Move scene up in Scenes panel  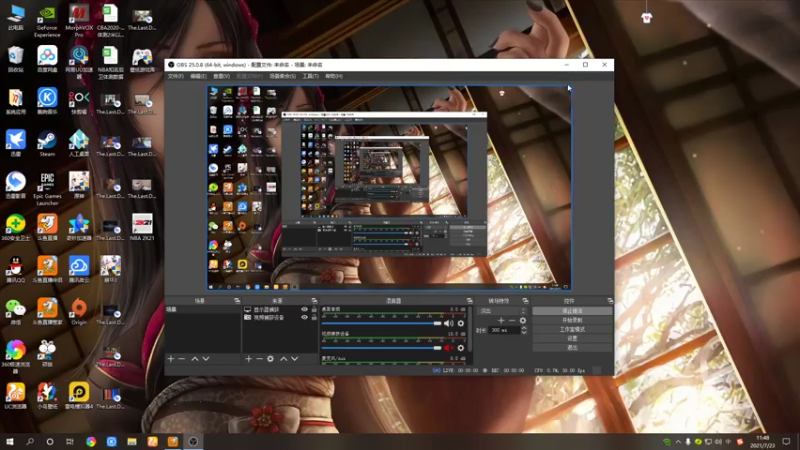pyautogui.click(x=195, y=359)
